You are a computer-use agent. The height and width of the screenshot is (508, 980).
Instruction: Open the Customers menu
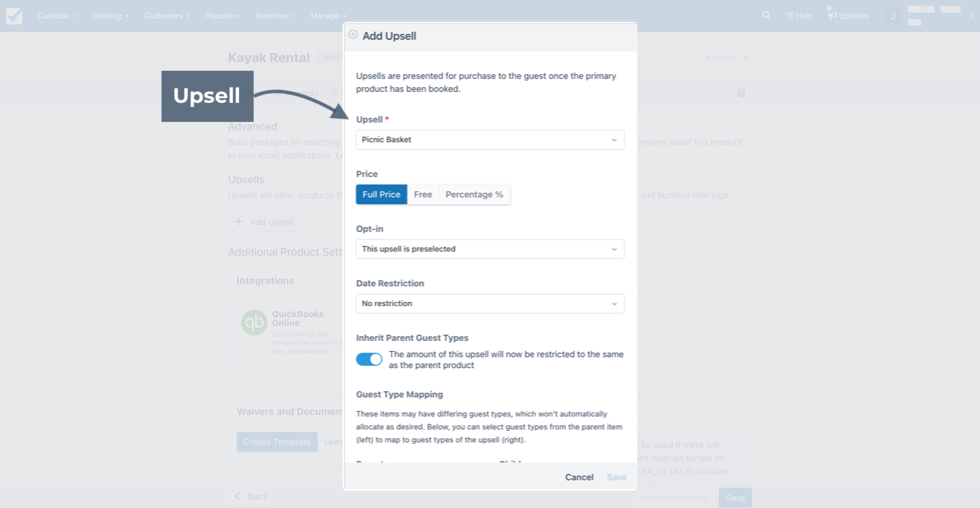click(x=167, y=16)
